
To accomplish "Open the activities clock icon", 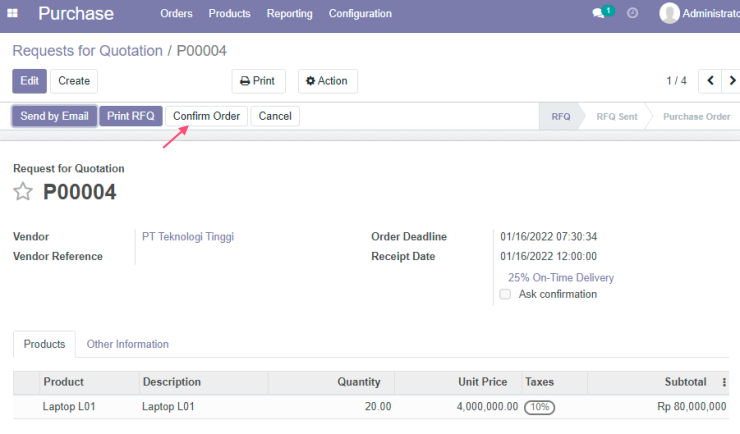I will point(632,13).
